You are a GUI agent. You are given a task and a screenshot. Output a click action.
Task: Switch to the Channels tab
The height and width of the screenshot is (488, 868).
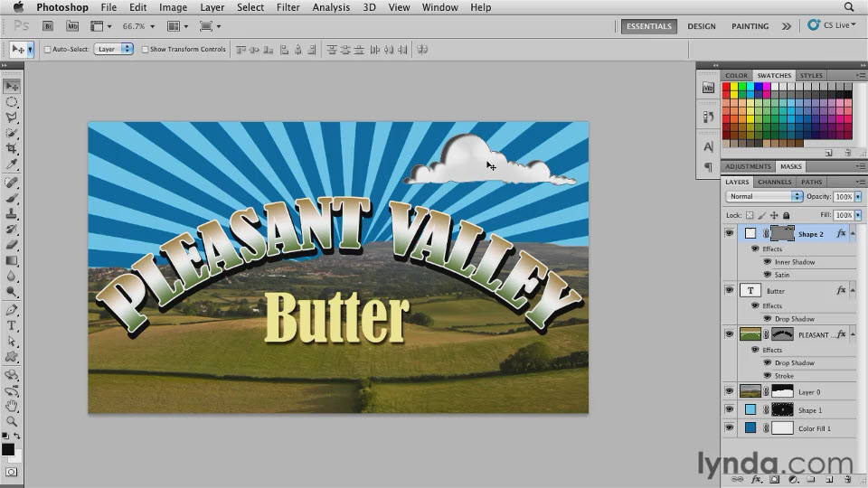(x=775, y=182)
